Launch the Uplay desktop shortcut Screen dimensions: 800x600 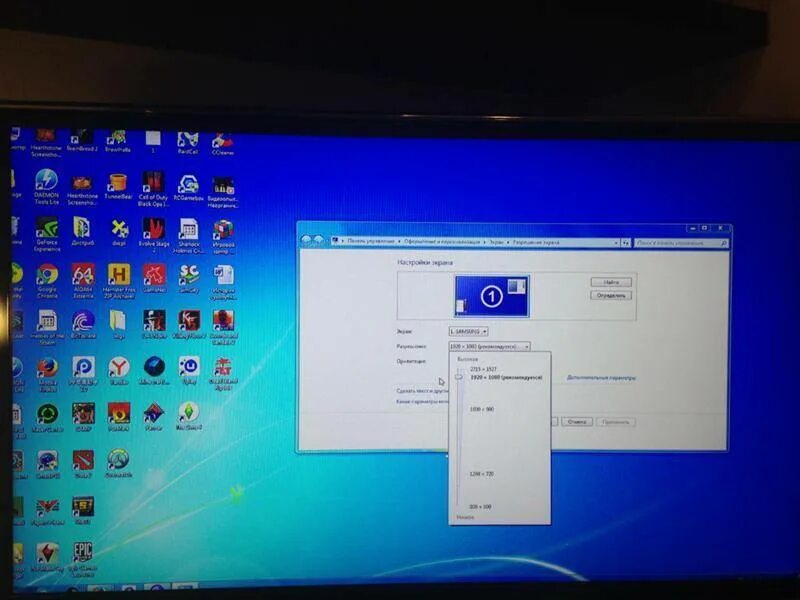coord(189,371)
